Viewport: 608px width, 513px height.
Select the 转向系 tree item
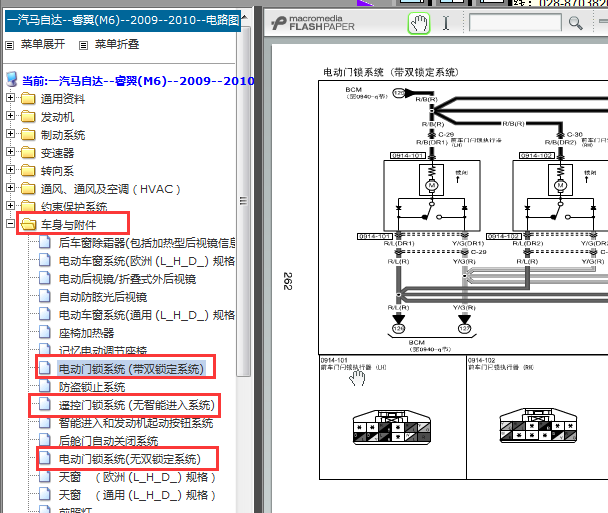click(x=57, y=171)
